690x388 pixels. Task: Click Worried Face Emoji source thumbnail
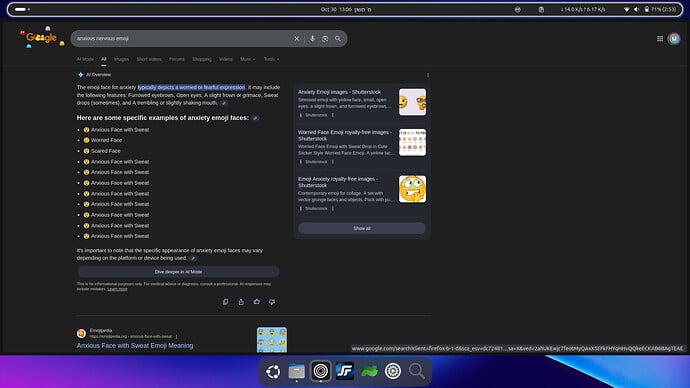412,142
